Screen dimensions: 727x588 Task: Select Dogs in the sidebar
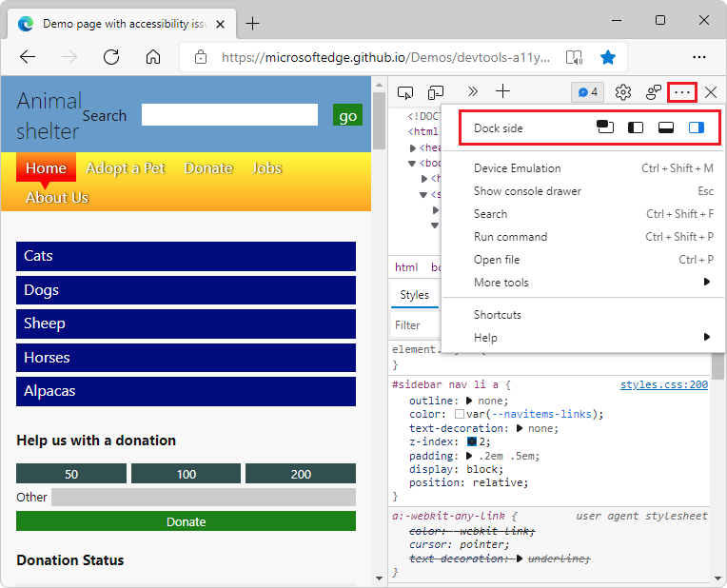tap(186, 290)
